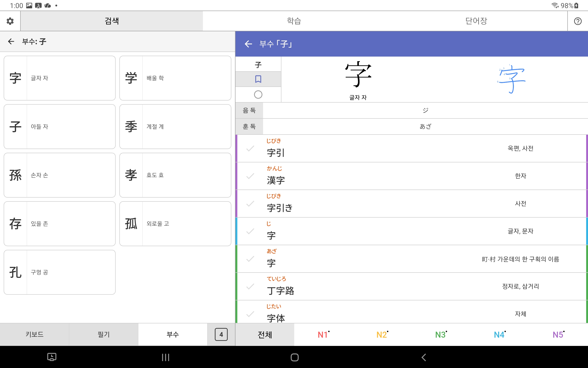Check the mark beside 字引き (사전)
Screen dimensions: 588x368
tap(250, 204)
